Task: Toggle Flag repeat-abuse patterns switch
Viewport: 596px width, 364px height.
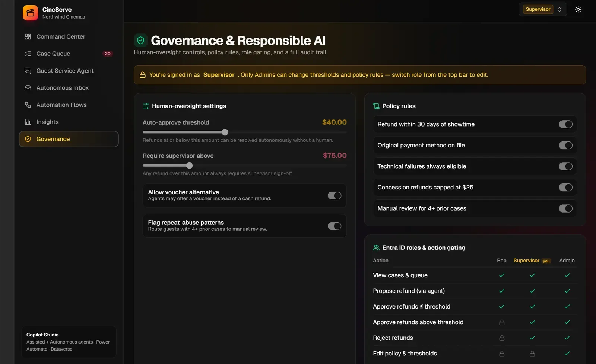Action: click(x=335, y=226)
